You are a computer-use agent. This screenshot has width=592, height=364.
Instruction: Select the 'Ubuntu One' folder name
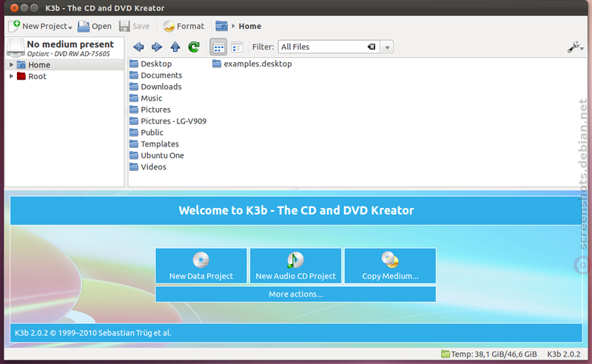162,155
